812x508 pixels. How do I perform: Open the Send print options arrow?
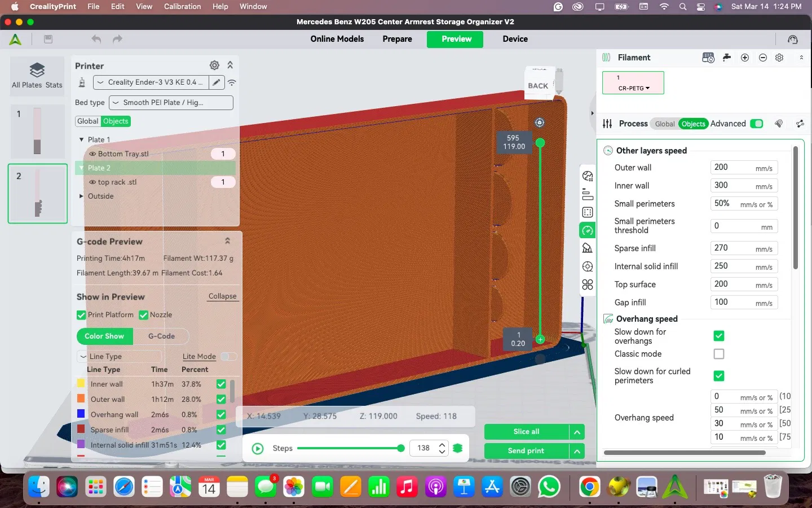577,451
